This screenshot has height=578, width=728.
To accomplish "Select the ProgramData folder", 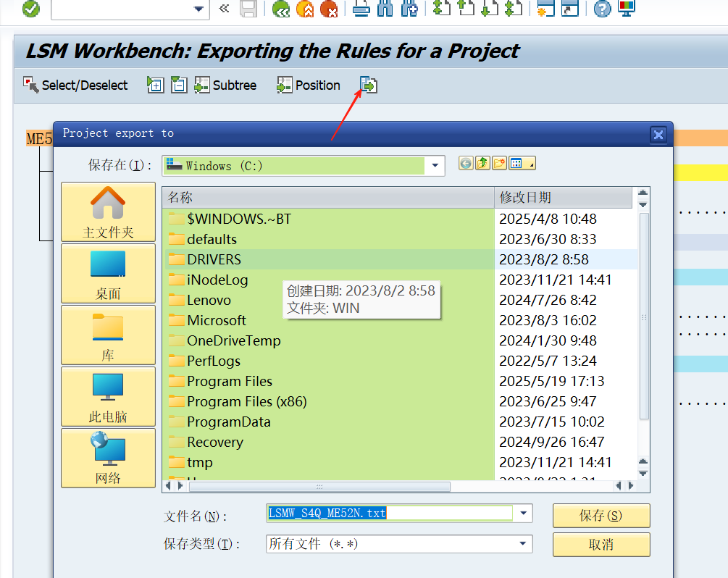I will click(x=219, y=422).
